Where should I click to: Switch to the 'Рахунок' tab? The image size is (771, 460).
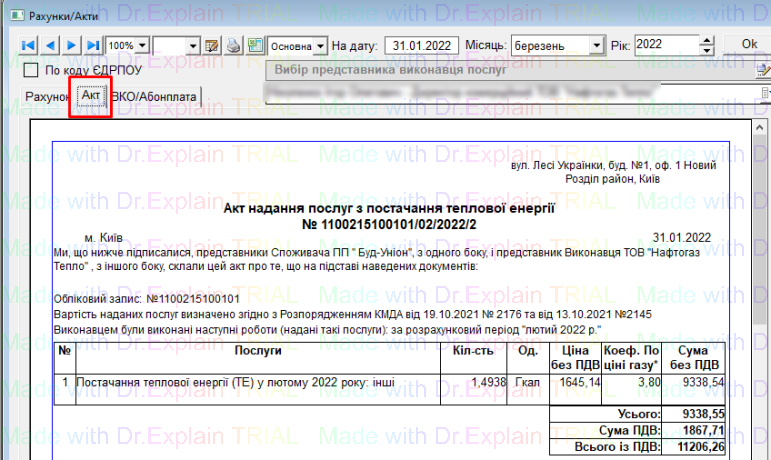pos(46,96)
